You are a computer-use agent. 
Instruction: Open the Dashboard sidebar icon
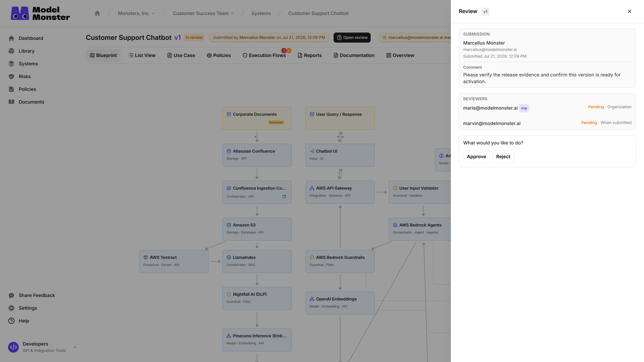click(x=11, y=38)
